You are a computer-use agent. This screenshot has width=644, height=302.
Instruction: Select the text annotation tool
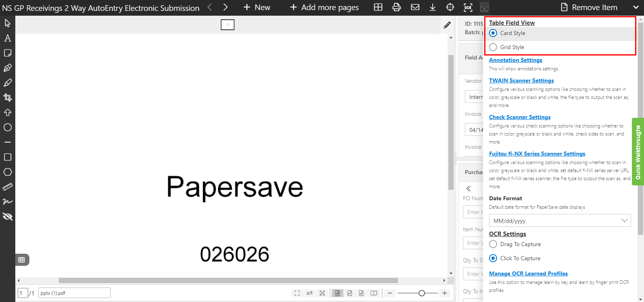[x=8, y=38]
